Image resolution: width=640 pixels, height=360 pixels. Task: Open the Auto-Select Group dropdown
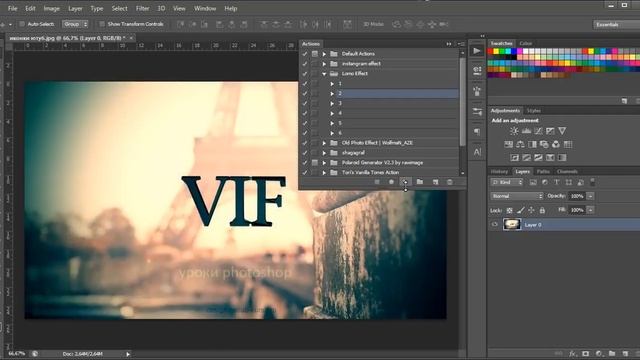tap(75, 24)
